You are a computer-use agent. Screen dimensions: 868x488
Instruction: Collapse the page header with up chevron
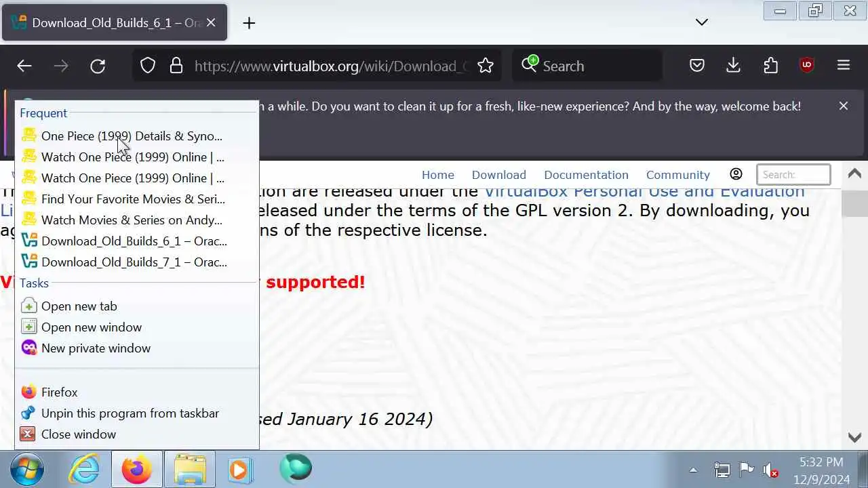854,174
